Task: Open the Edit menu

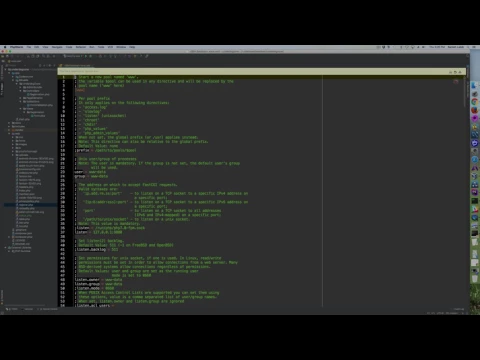Action: [37, 47]
